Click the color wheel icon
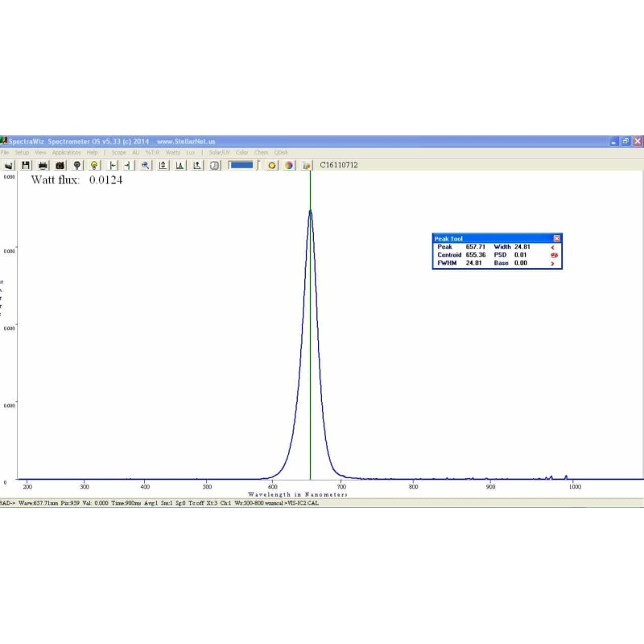 289,165
